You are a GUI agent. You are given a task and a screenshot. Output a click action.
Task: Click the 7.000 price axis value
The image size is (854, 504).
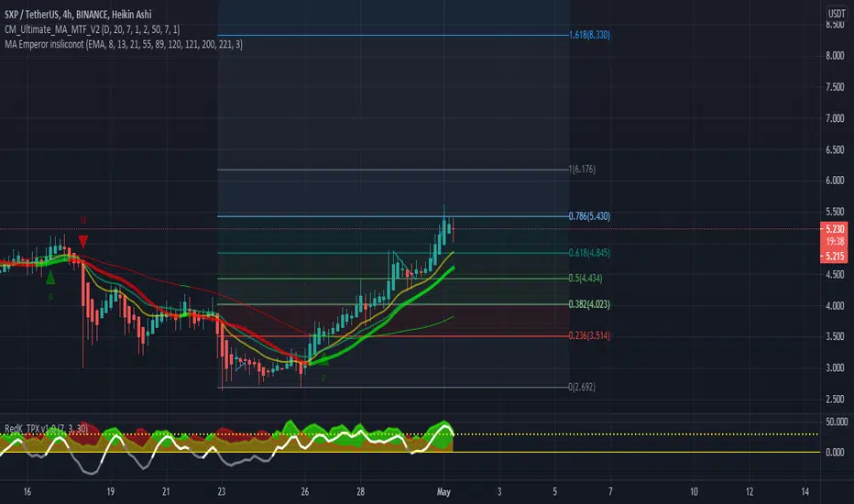tap(835, 118)
